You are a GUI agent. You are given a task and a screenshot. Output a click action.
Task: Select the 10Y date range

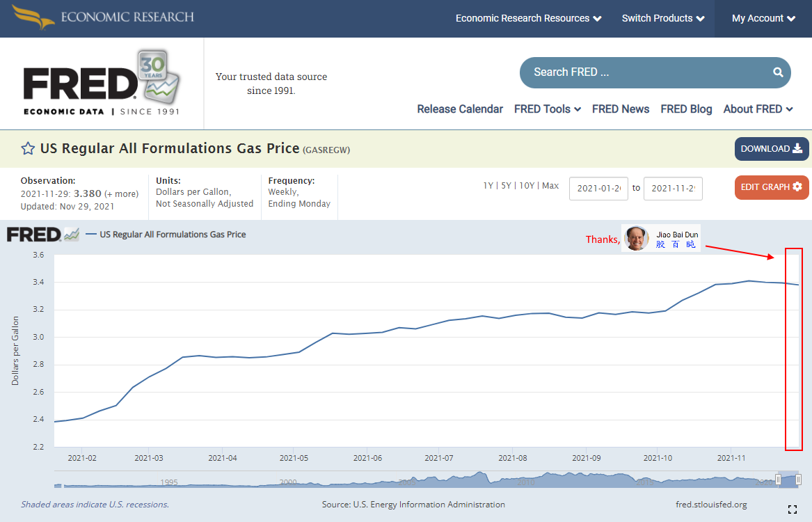point(527,185)
